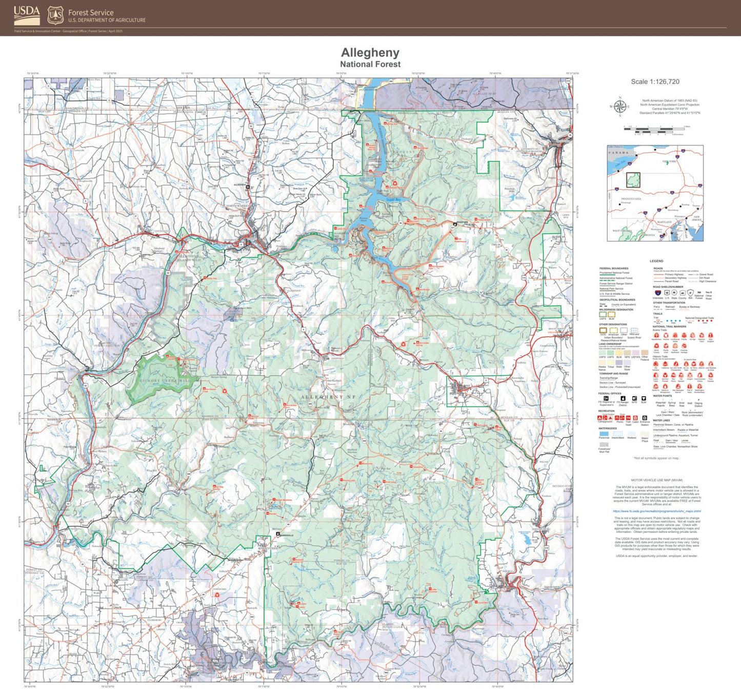Select the Cabin icon in the Recreation legend
The image size is (741, 700).
pos(635,418)
